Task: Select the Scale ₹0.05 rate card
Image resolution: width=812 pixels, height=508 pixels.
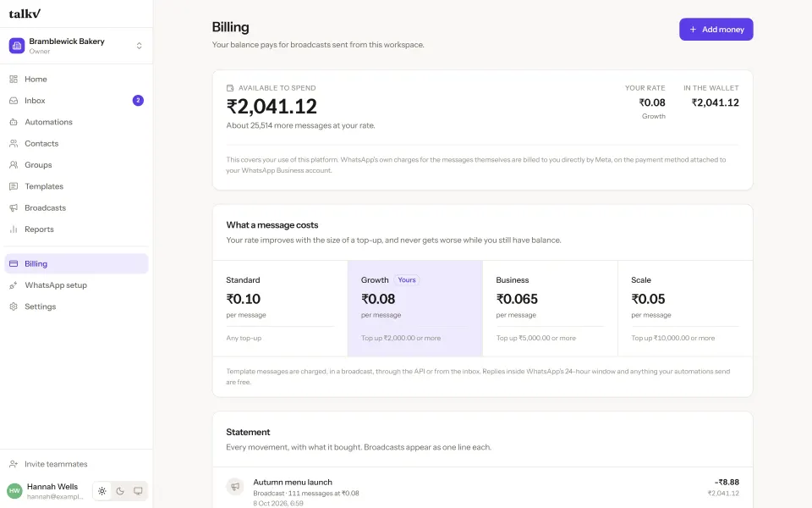Action: (x=685, y=308)
